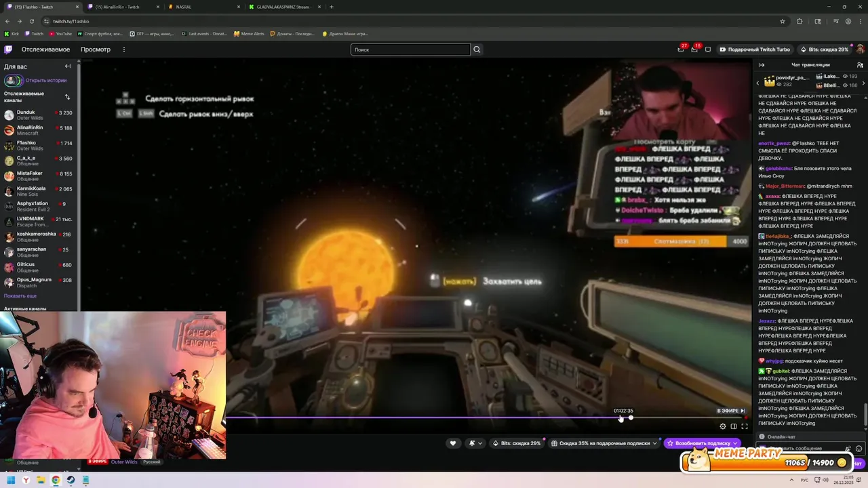
Task: Open the Kick bookmark
Action: click(x=12, y=33)
